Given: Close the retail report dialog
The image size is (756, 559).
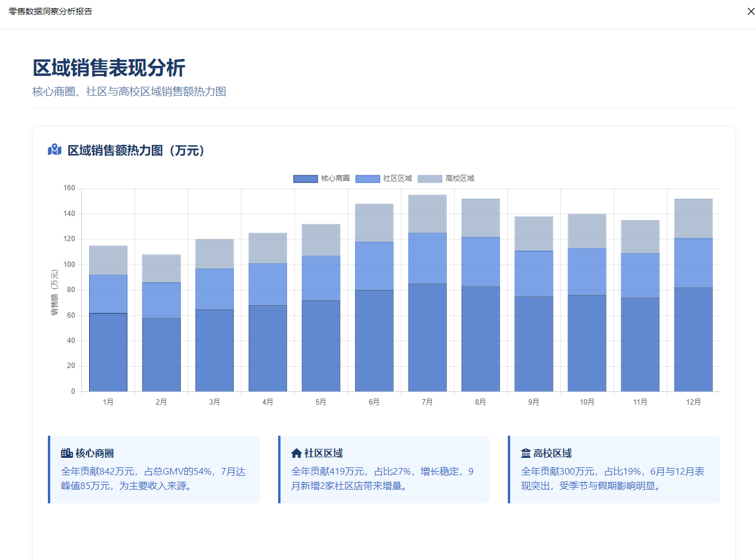Looking at the screenshot, I should (751, 11).
